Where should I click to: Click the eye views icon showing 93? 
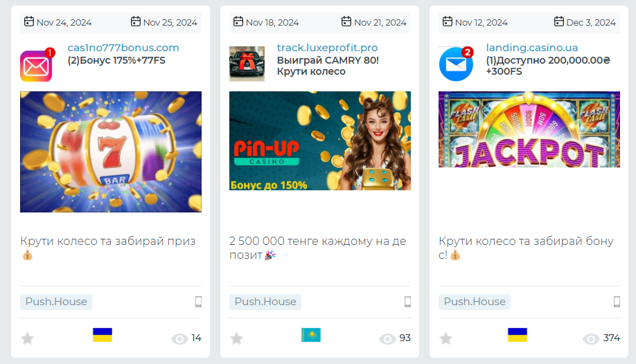[387, 339]
